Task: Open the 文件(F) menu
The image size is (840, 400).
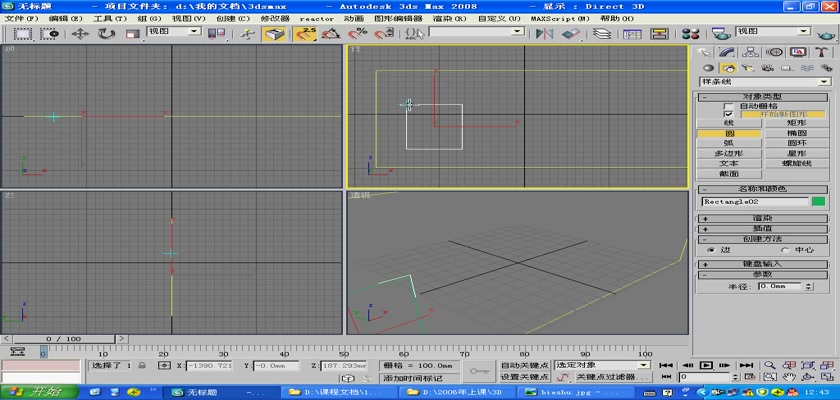Action: click(x=21, y=18)
